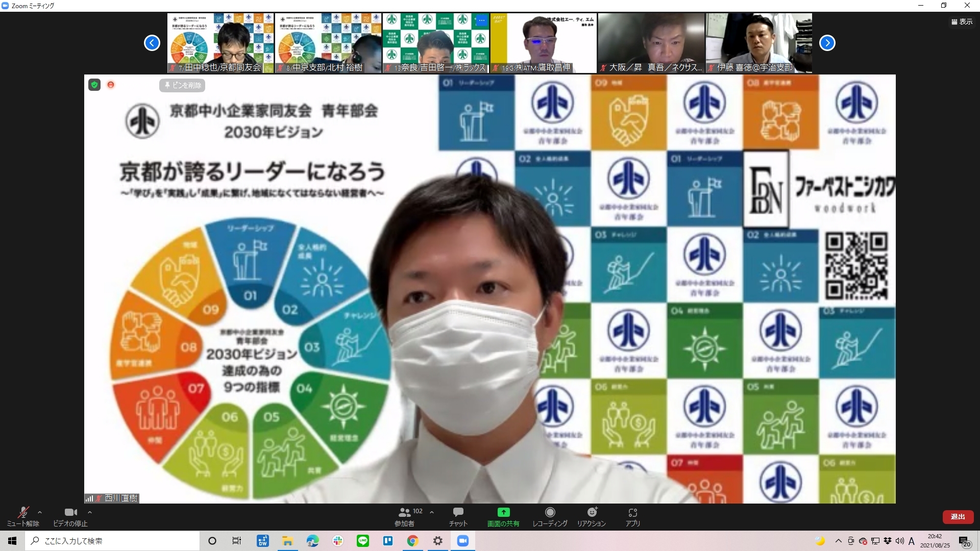This screenshot has height=551, width=980.
Task: Start recording (レコーディング)
Action: pos(550,517)
